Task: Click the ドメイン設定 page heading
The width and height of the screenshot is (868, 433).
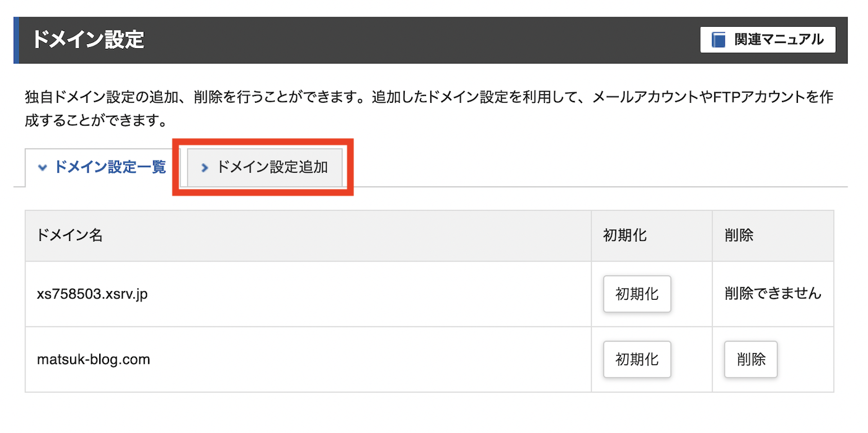Action: coord(87,40)
